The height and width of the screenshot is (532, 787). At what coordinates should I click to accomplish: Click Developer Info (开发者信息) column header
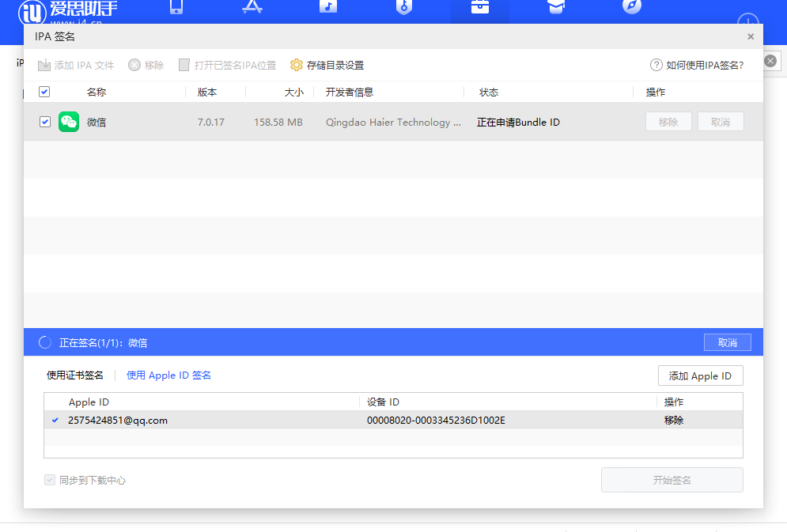pos(350,92)
